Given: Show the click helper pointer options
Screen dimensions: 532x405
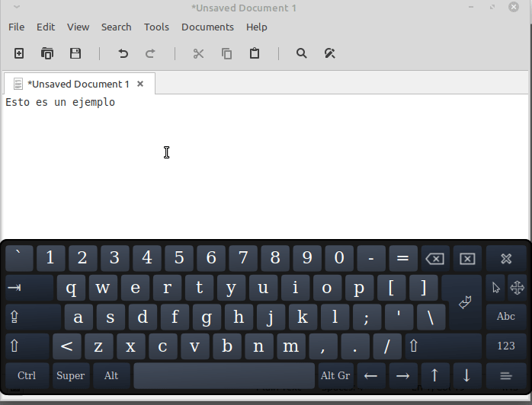Looking at the screenshot, I should [496, 288].
